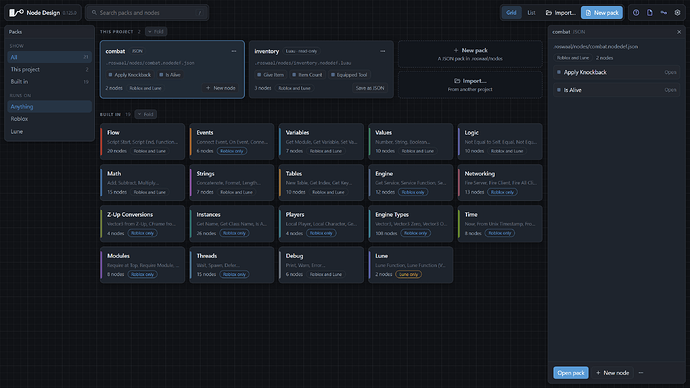Open the Instances built-in pack
Image resolution: width=690 pixels, height=388 pixels.
232,223
